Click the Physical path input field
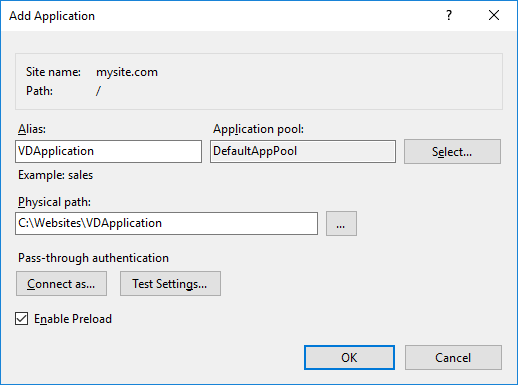The image size is (518, 385). click(x=166, y=223)
